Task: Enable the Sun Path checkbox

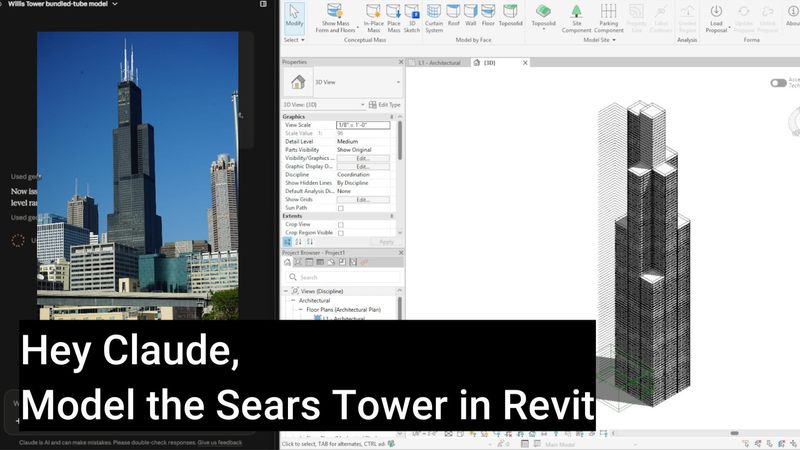Action: coord(341,208)
